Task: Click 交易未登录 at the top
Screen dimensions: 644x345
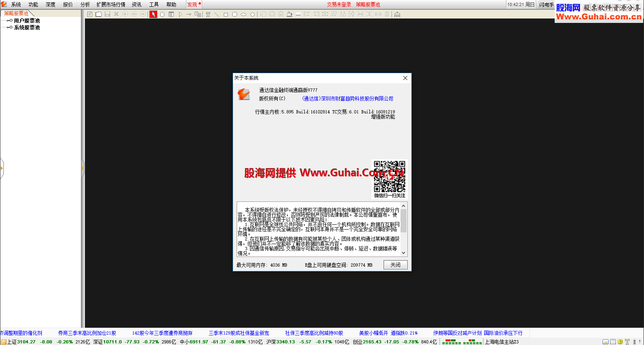Action: pyautogui.click(x=339, y=4)
